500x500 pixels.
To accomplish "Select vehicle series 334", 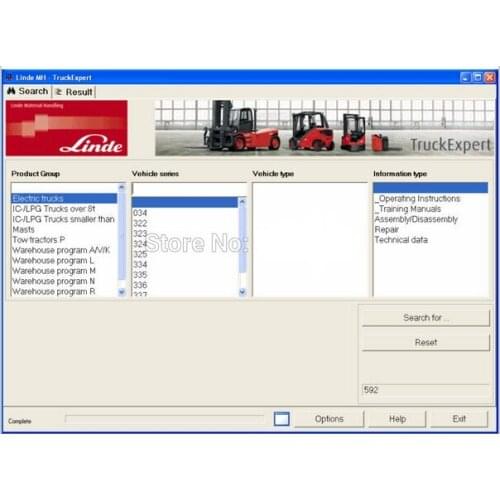I will click(x=185, y=264).
